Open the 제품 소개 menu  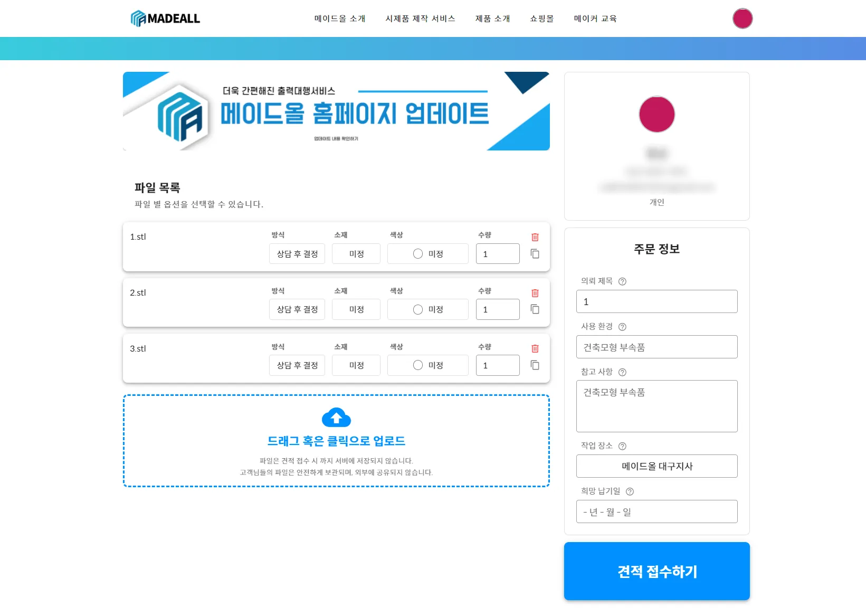pyautogui.click(x=493, y=18)
